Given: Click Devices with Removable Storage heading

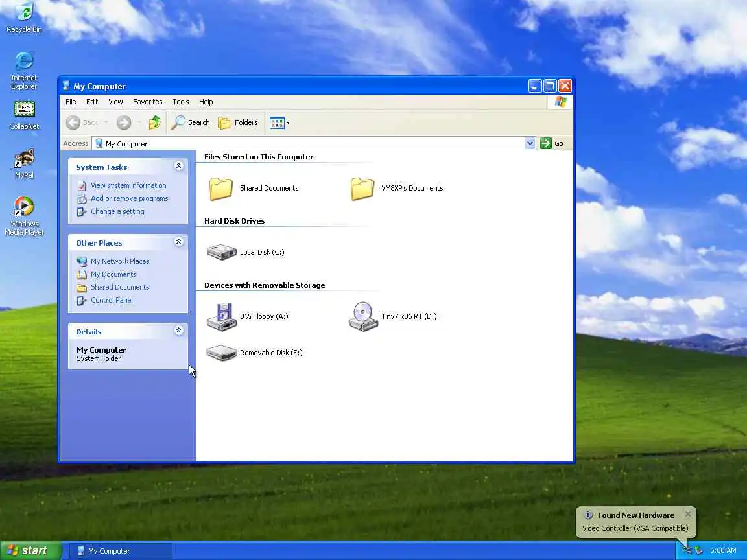Looking at the screenshot, I should click(x=265, y=285).
